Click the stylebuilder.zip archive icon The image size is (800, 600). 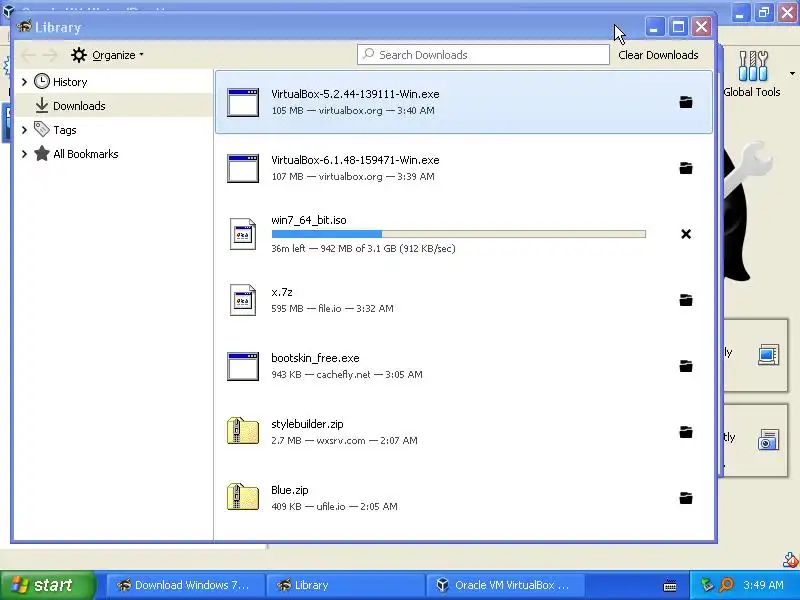(243, 431)
